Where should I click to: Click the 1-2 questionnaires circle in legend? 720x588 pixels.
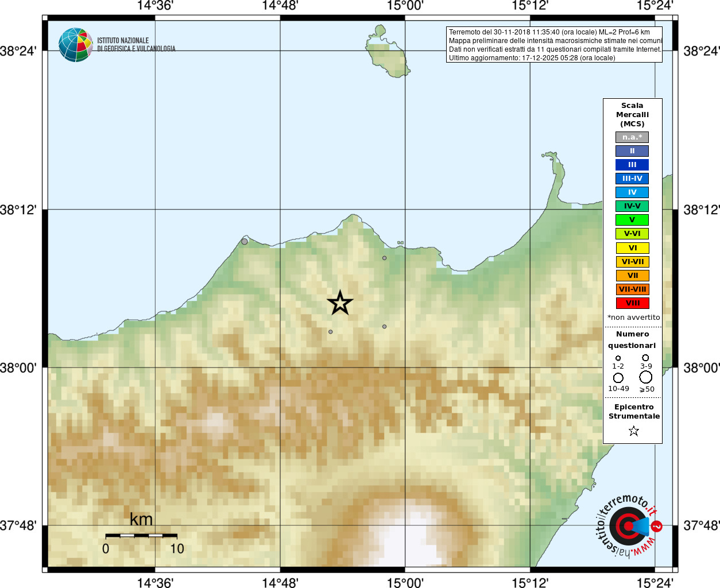[x=618, y=358]
